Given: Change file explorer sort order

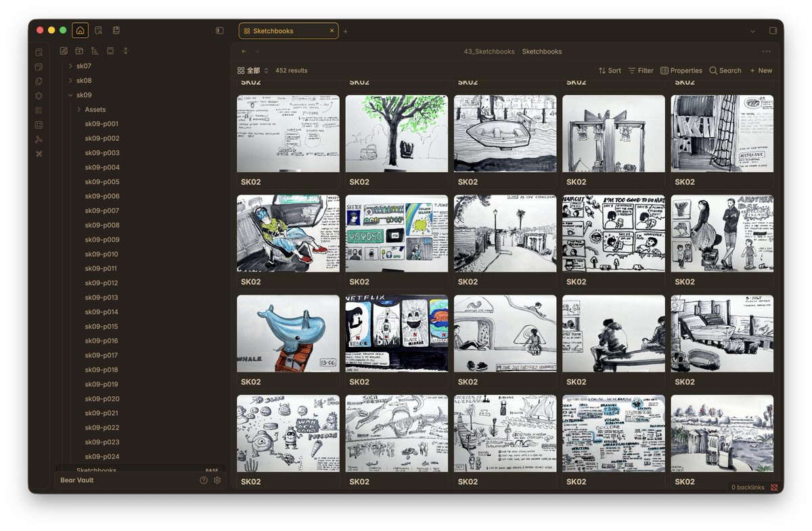Looking at the screenshot, I should [x=94, y=51].
